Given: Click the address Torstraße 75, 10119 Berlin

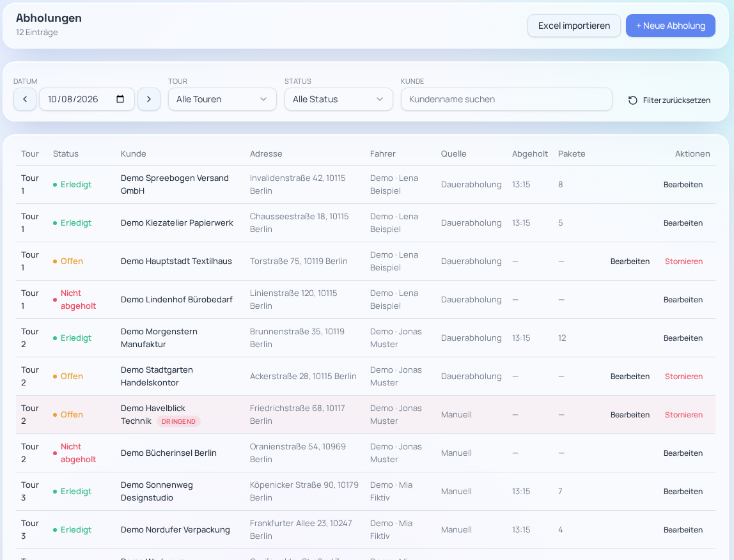Looking at the screenshot, I should 299,261.
